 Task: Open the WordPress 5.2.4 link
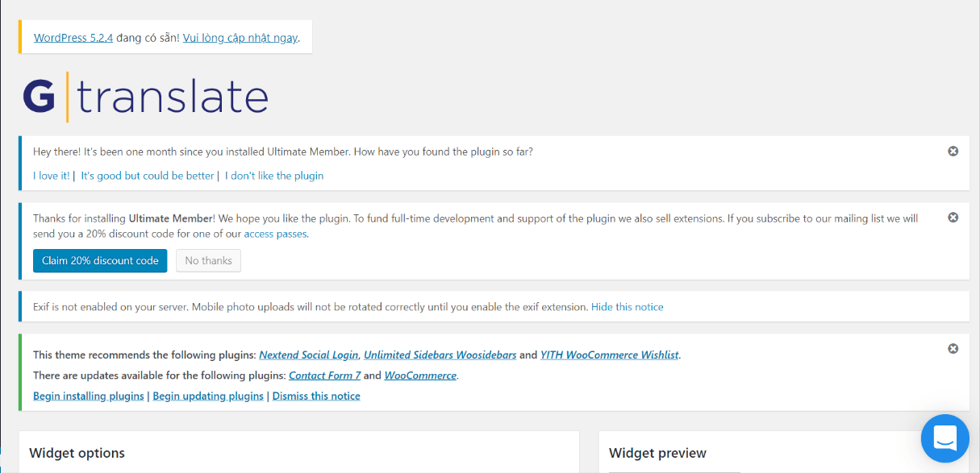click(x=73, y=38)
